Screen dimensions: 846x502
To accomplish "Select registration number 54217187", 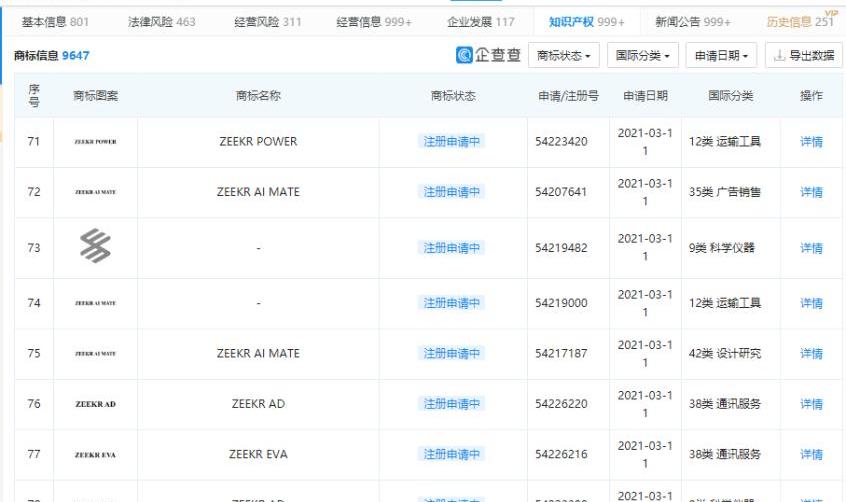I will pyautogui.click(x=561, y=353).
